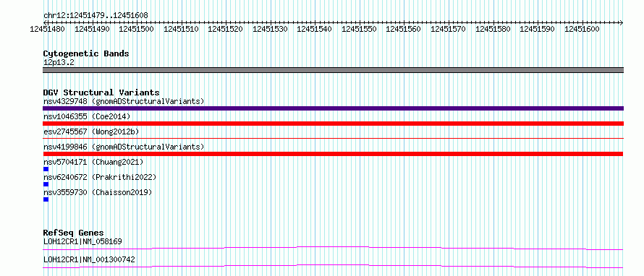
Task: Click ruler tick label 12451480
Action: (47, 29)
